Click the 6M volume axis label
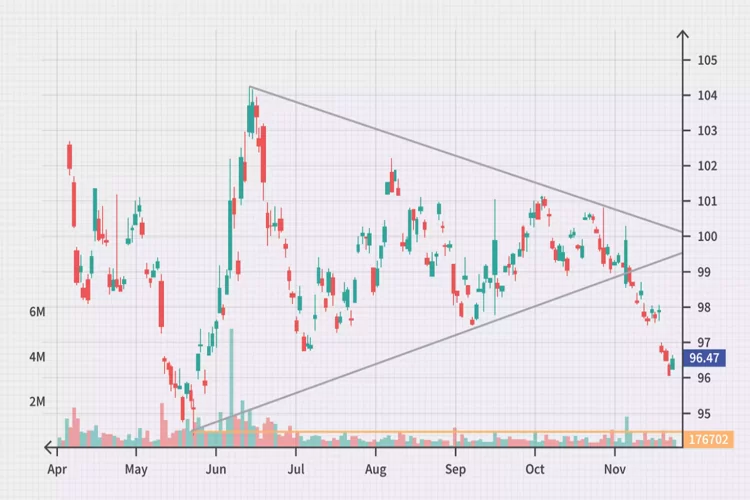750x500 pixels. 37,312
